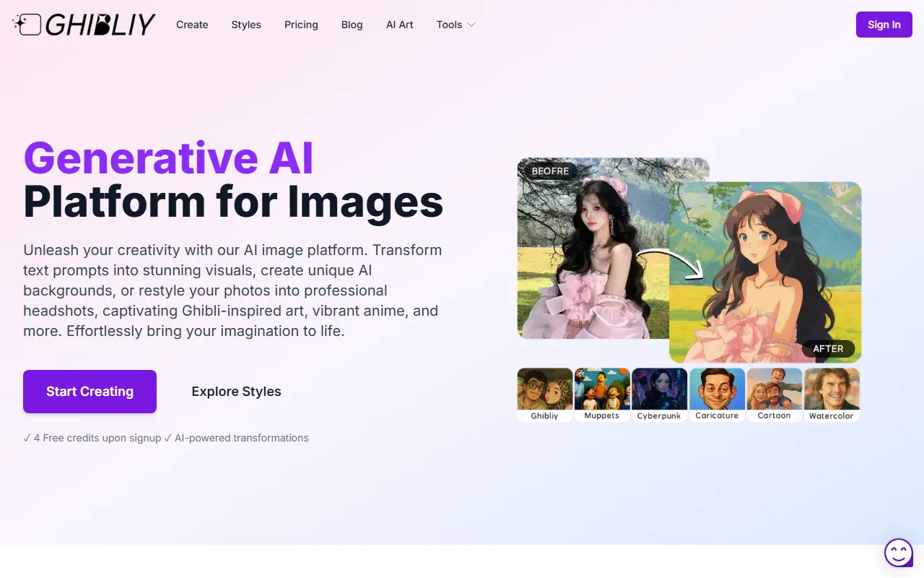Navigate to AI Art section
Image resolution: width=924 pixels, height=578 pixels.
click(x=400, y=25)
